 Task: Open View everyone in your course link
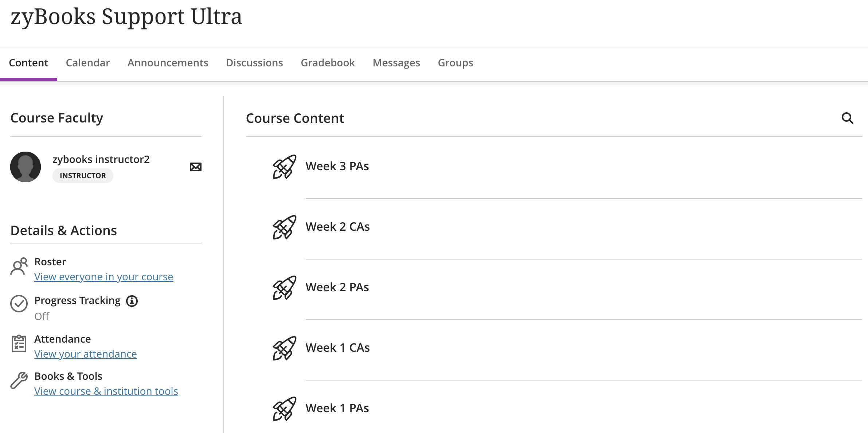click(x=103, y=277)
